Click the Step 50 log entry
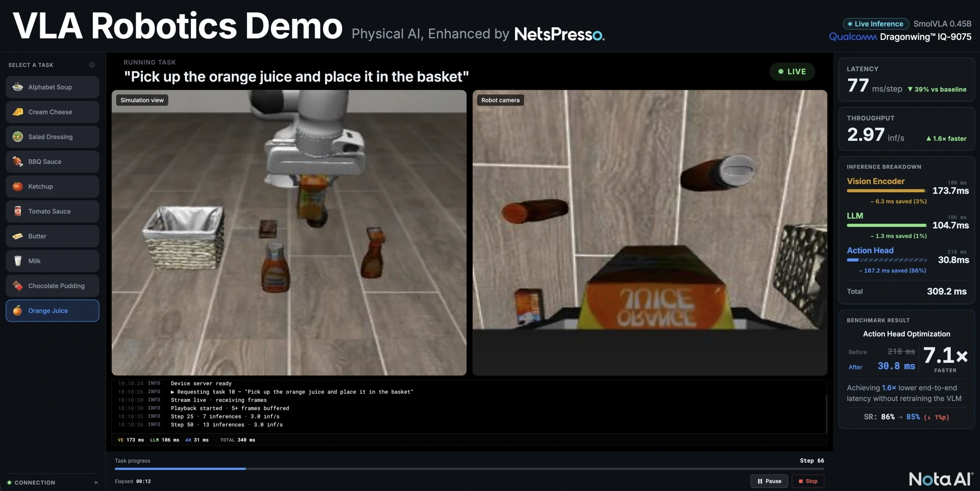 [x=227, y=425]
